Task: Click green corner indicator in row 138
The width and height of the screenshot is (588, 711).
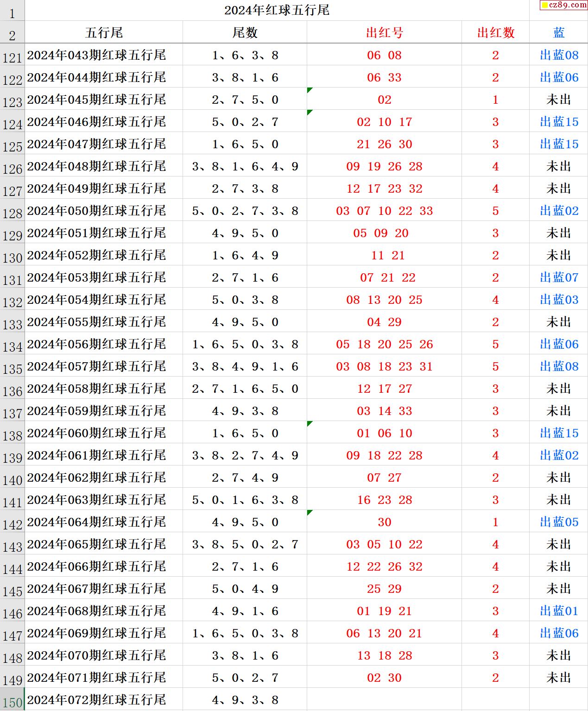Action: [310, 423]
